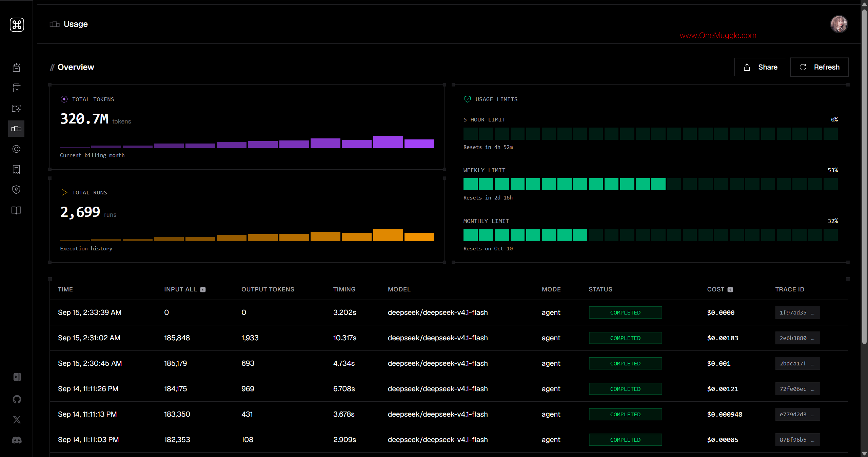Screen dimensions: 868x457
Task: Open the X (Twitter) icon
Action: pyautogui.click(x=17, y=420)
